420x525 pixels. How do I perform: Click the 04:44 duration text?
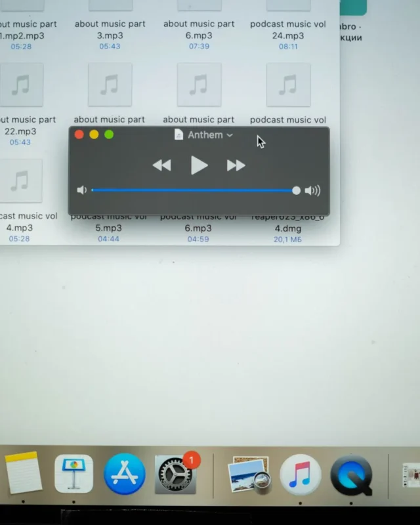tap(108, 239)
